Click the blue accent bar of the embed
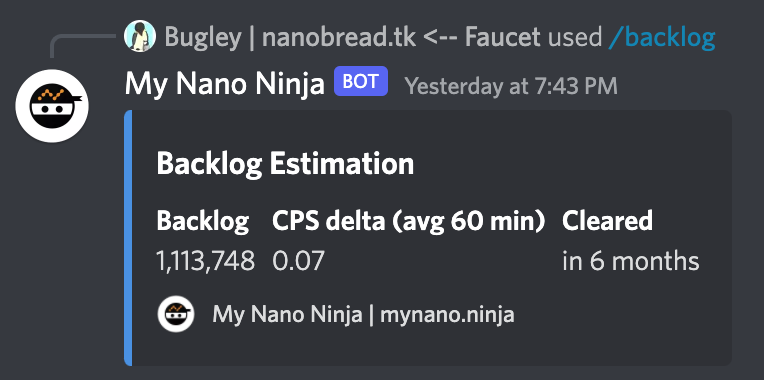Screen dimensions: 764x380 (x=128, y=238)
